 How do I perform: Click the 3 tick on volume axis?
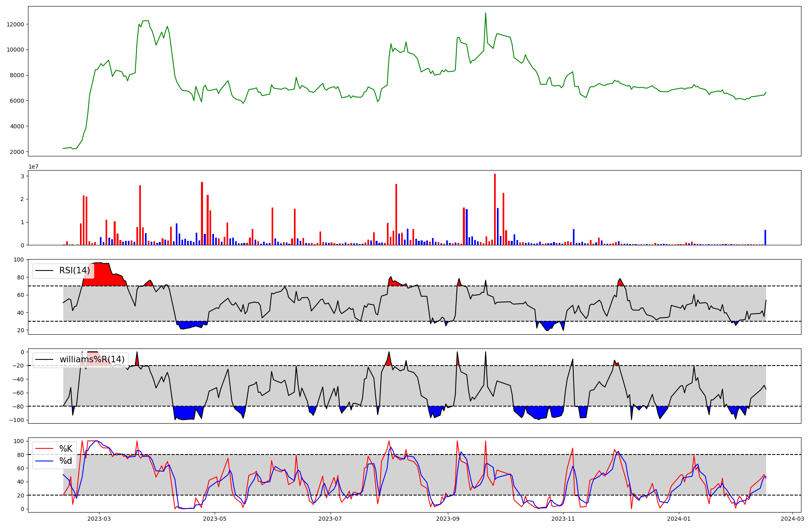[22, 176]
